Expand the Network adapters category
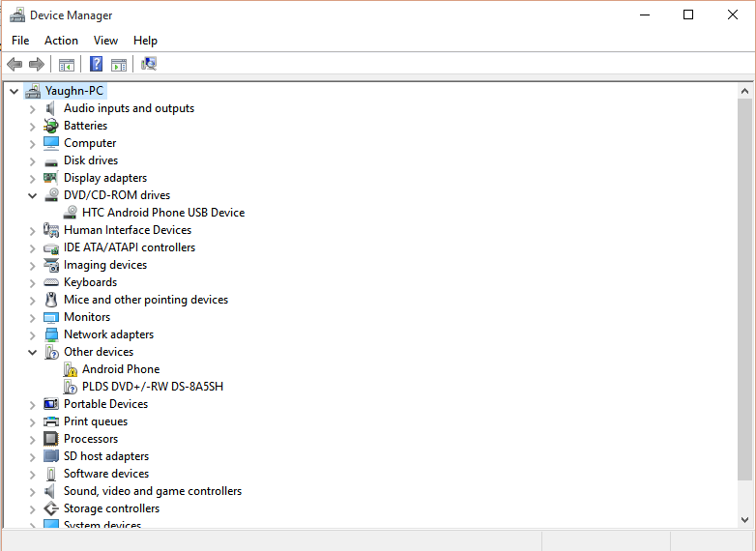The image size is (756, 551). point(32,335)
